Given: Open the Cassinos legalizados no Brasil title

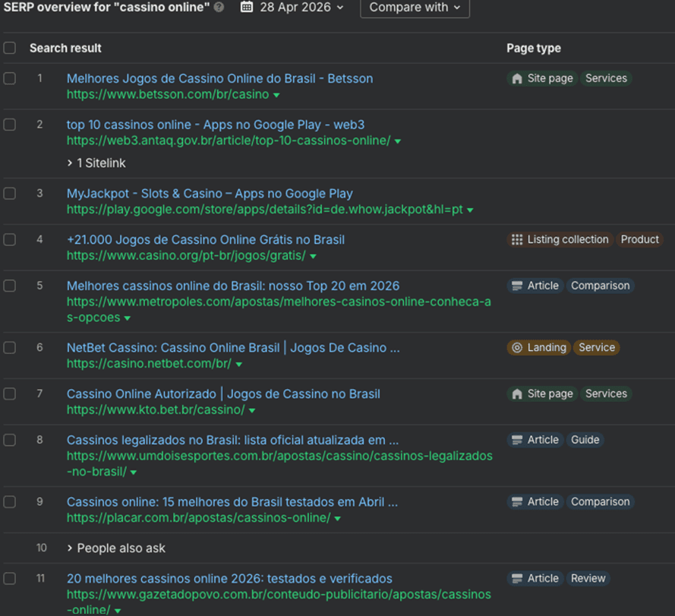Looking at the screenshot, I should [x=232, y=440].
